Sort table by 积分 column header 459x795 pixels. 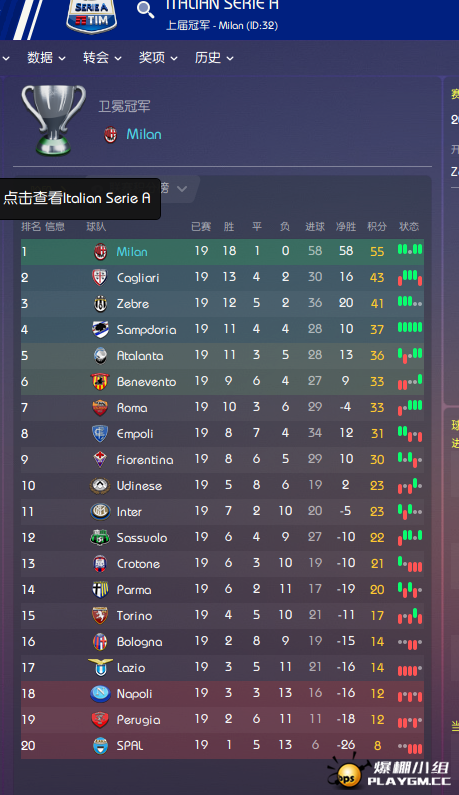tap(377, 227)
